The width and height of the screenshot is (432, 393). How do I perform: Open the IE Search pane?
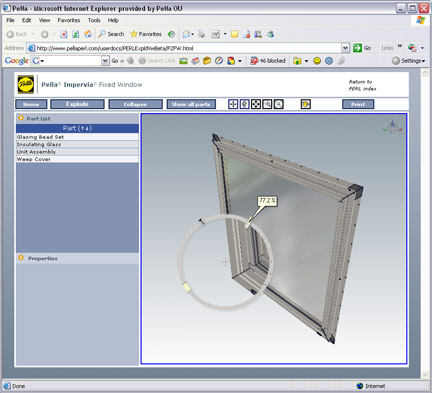(x=111, y=34)
